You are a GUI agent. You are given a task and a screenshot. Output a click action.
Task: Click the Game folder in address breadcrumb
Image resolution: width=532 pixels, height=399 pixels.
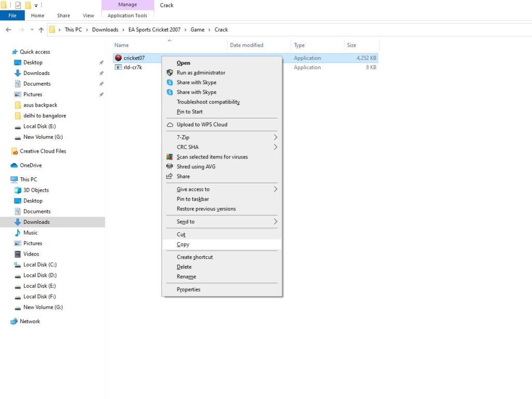click(x=197, y=30)
